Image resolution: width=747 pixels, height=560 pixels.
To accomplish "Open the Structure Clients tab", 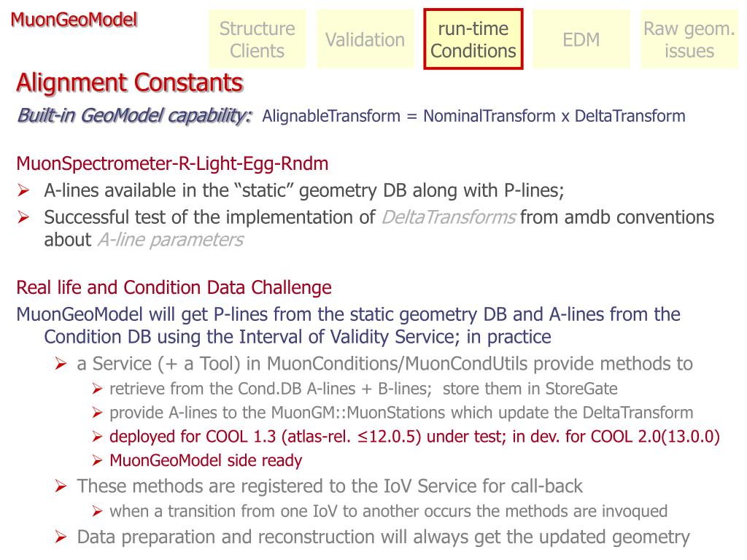I will click(258, 39).
